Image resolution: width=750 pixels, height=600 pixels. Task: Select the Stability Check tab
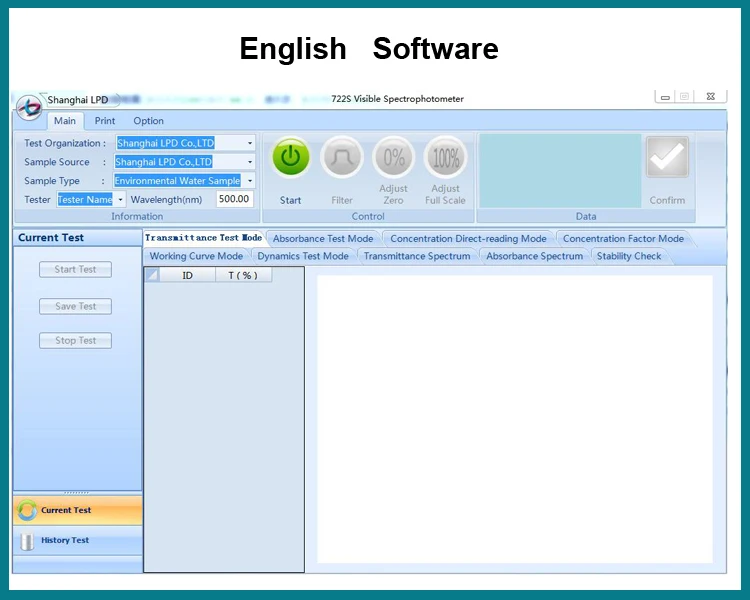pyautogui.click(x=629, y=256)
